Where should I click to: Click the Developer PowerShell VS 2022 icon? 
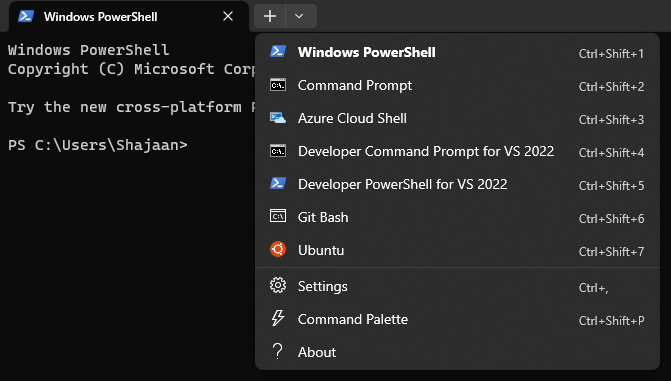click(x=278, y=184)
